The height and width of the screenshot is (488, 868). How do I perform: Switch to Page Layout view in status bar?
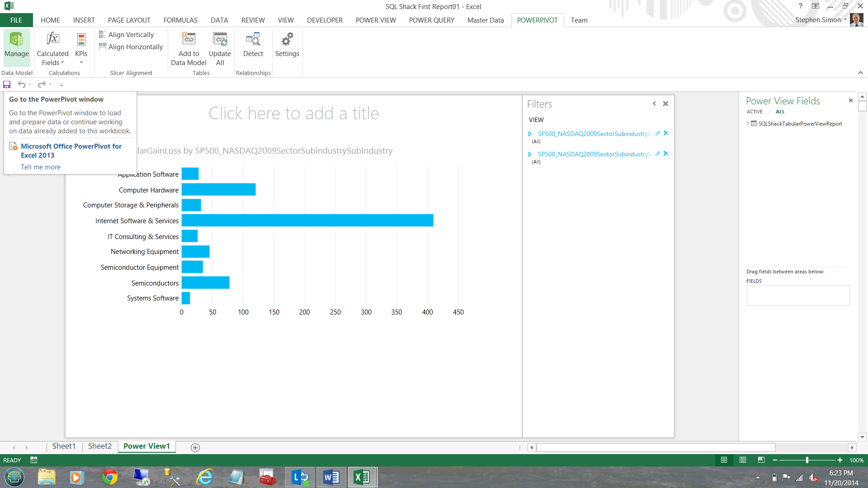click(743, 460)
